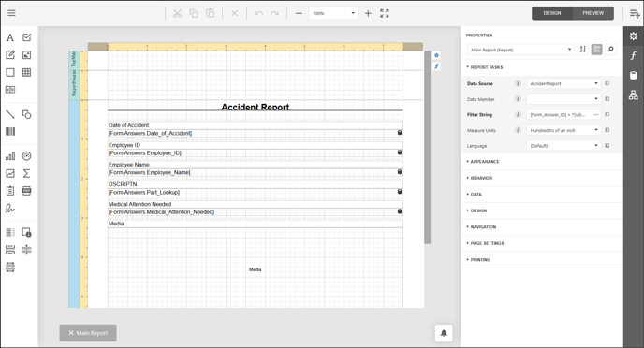Click the Cut scissors icon
Viewport: 644px width, 348px height.
coord(177,13)
